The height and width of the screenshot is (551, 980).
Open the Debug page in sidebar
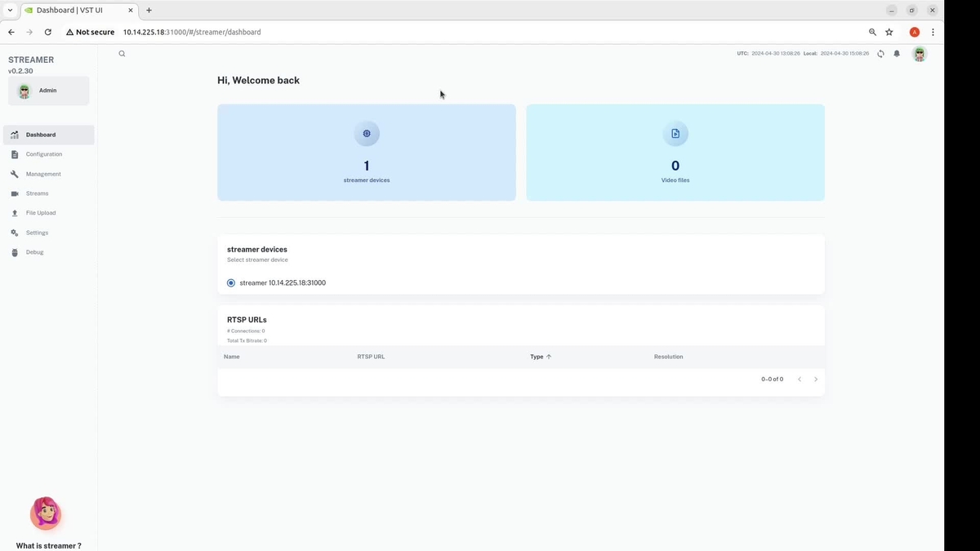pyautogui.click(x=34, y=252)
